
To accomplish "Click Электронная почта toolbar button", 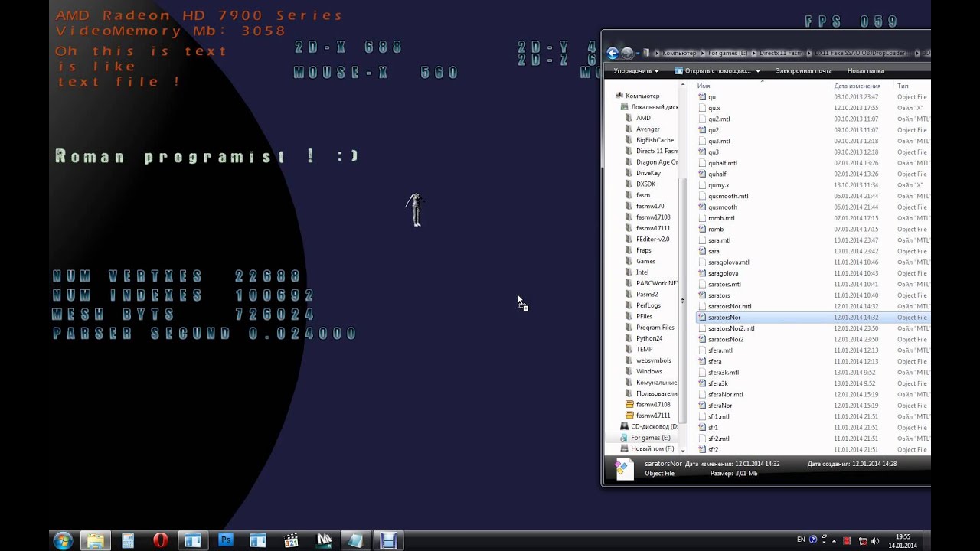I will 803,71.
